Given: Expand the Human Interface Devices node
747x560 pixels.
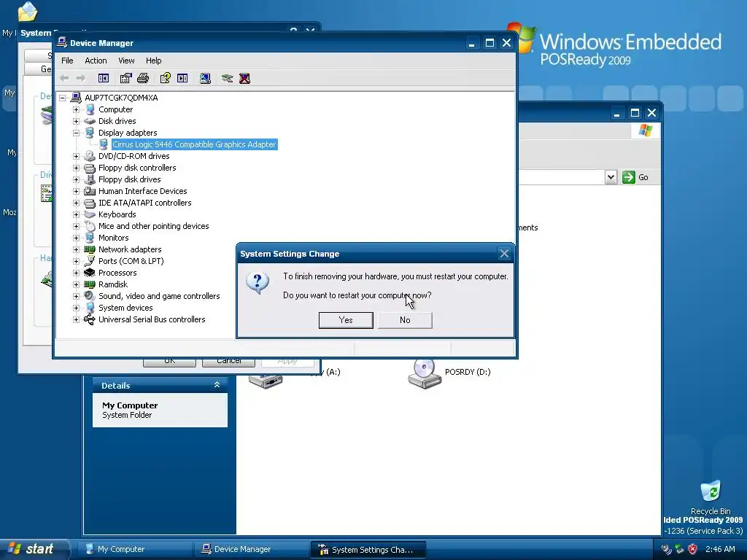Looking at the screenshot, I should 76,192.
